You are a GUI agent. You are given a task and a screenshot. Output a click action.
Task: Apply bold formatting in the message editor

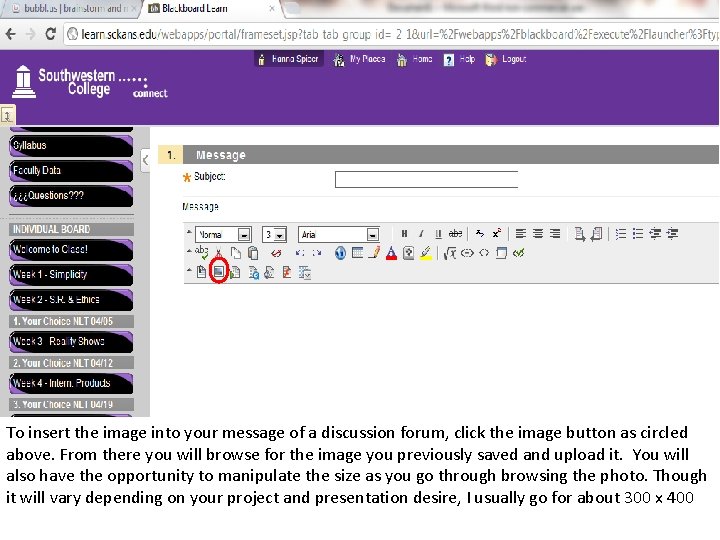pos(404,234)
